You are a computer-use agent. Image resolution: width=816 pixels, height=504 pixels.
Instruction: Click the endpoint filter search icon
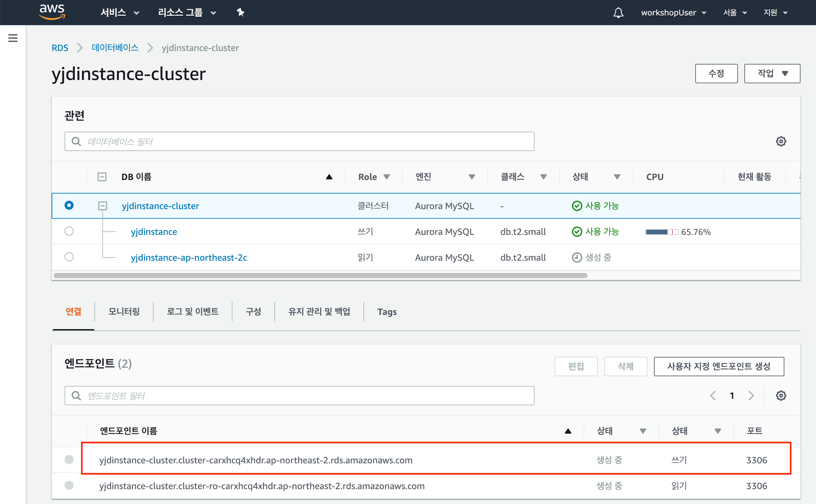tap(76, 396)
